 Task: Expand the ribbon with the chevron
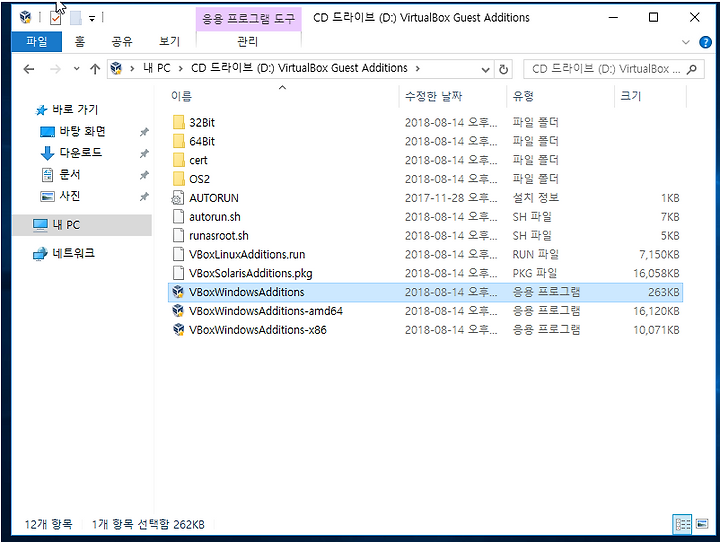pos(686,42)
